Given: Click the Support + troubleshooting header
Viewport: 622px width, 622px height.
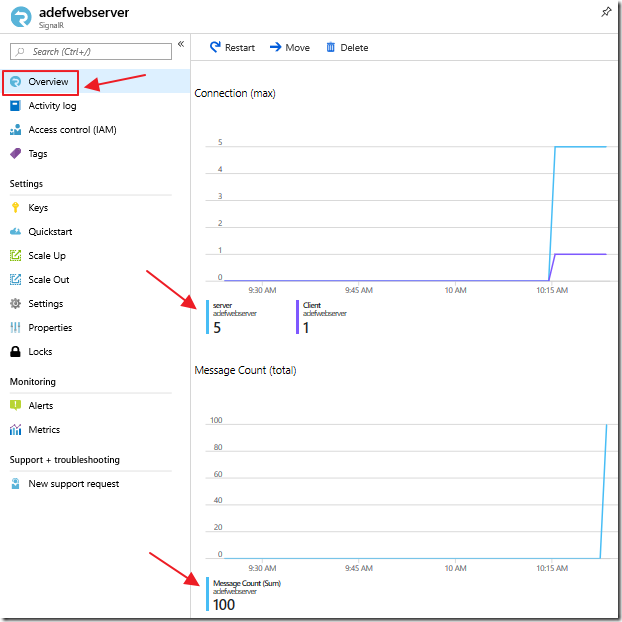Looking at the screenshot, I should pos(65,460).
